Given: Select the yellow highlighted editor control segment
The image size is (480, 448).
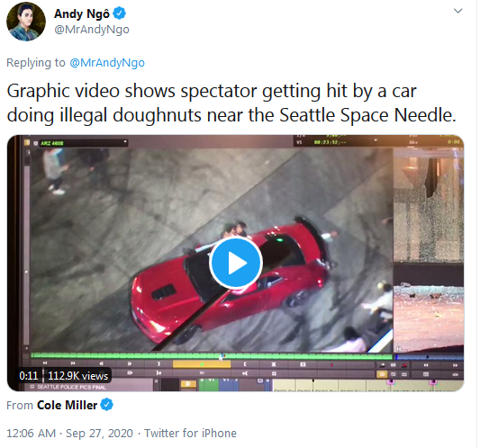Looking at the screenshot, I should tap(202, 364).
